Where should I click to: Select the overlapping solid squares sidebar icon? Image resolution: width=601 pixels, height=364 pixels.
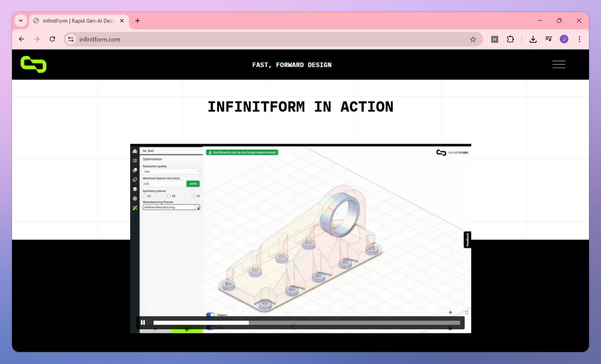coord(135,170)
